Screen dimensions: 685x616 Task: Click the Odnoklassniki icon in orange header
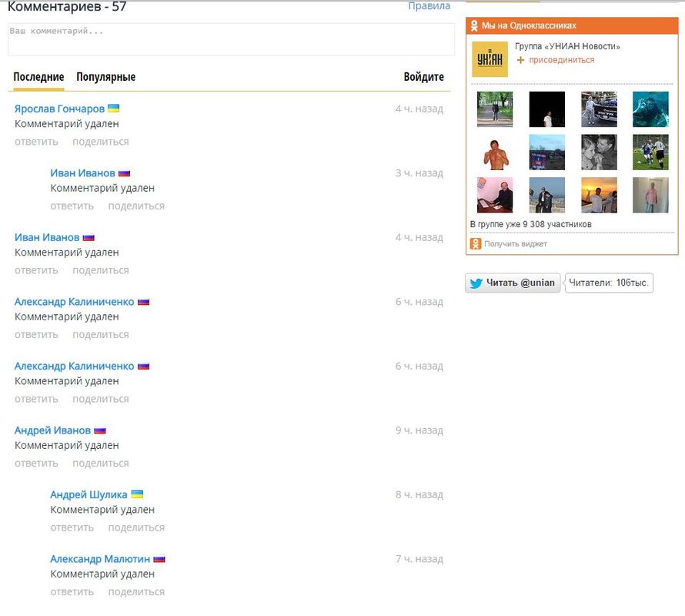(475, 26)
